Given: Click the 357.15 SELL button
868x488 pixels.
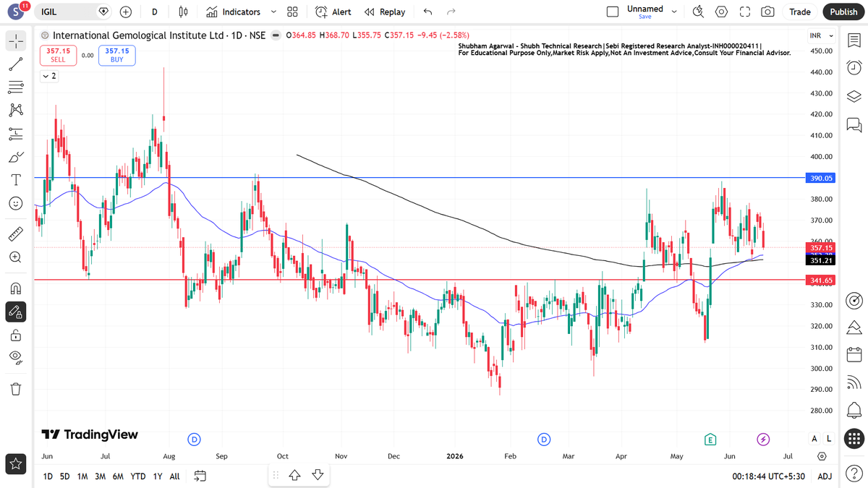Looking at the screenshot, I should pos(58,55).
